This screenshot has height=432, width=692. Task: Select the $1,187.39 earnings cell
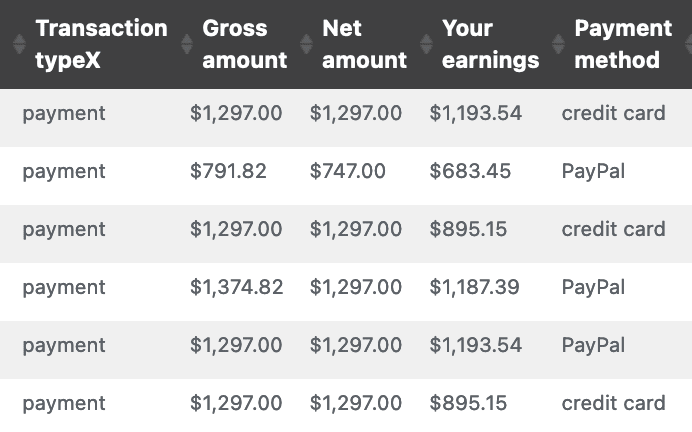(474, 287)
